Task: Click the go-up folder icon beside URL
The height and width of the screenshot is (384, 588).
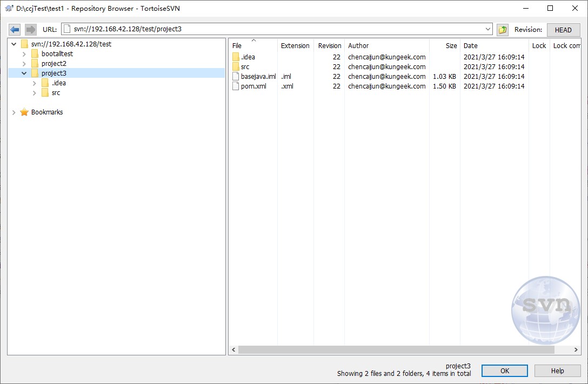Action: pyautogui.click(x=503, y=30)
